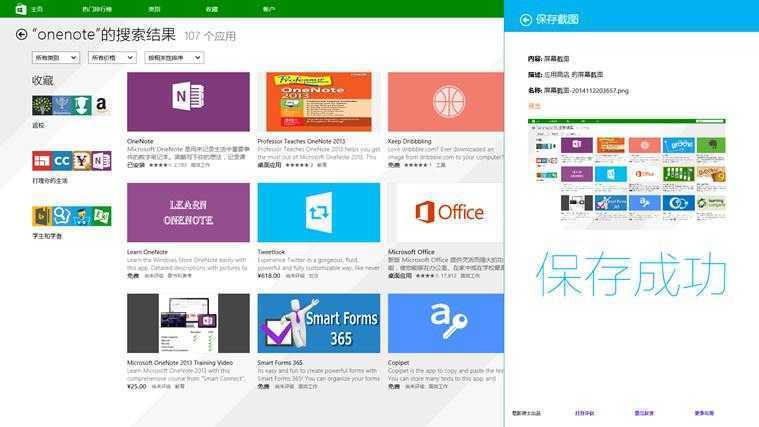The width and height of the screenshot is (759, 427).
Task: Click the blue icon second in the first collection
Action: point(62,105)
